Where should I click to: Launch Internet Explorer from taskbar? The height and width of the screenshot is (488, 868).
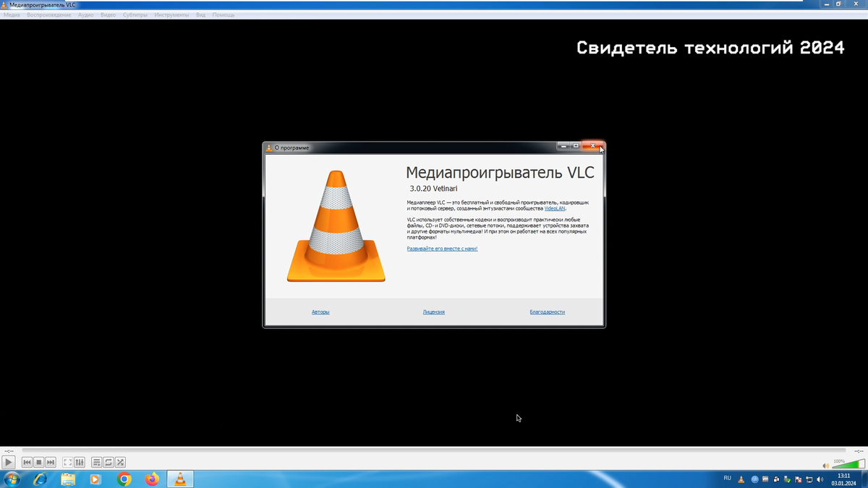[x=40, y=479]
